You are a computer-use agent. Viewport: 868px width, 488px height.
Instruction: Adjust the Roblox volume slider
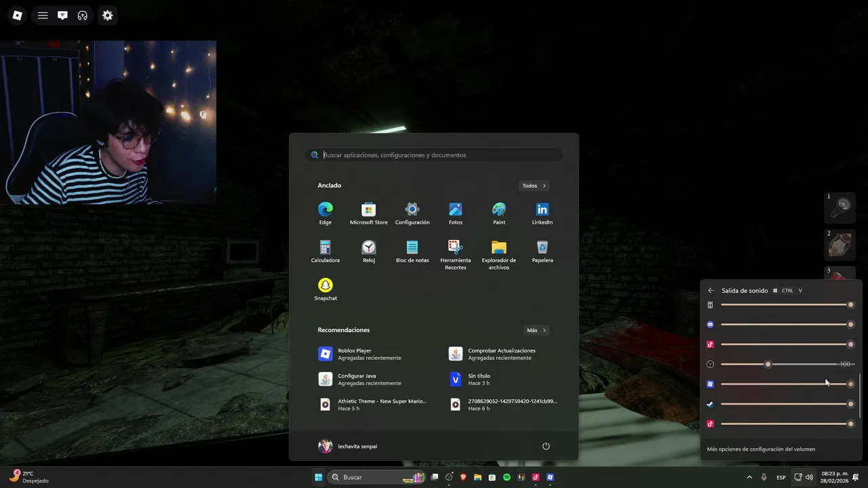[x=787, y=384]
